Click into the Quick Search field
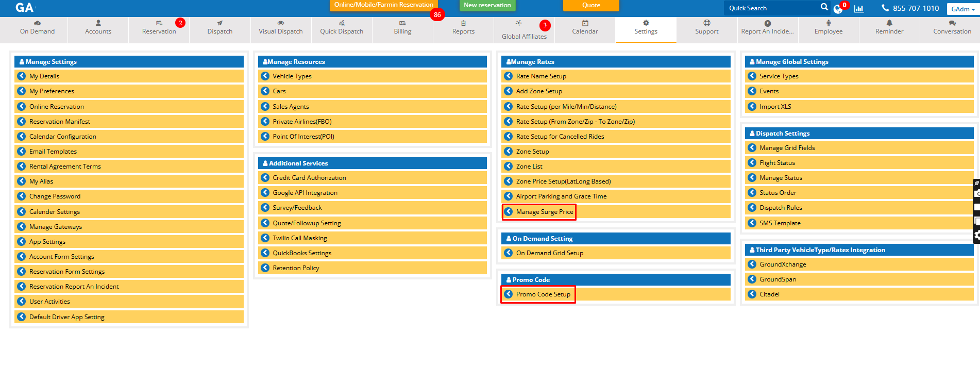980x382 pixels. coord(770,8)
